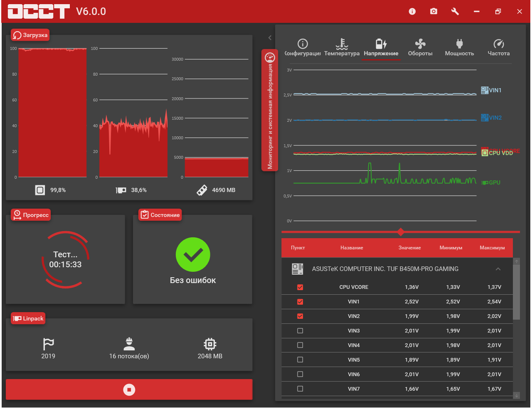Select the Напряжение tab
The width and height of the screenshot is (532, 409).
coord(381,48)
